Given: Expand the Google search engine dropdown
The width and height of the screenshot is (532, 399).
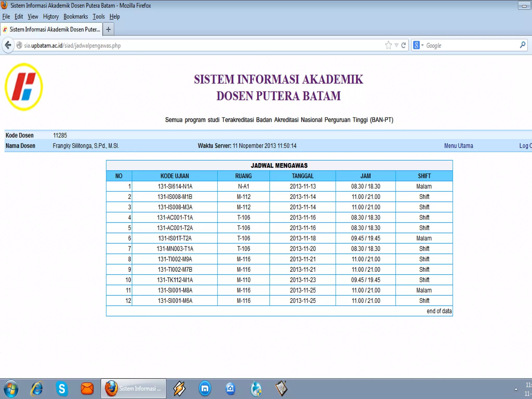Looking at the screenshot, I should click(422, 45).
